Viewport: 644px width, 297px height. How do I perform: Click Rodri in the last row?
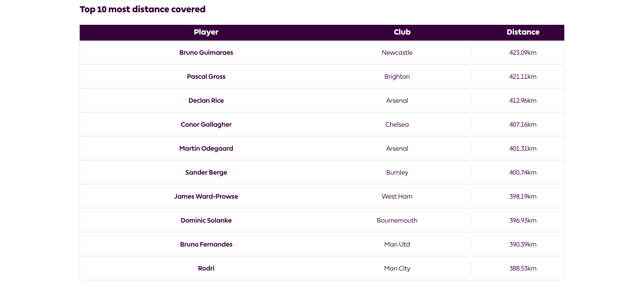pos(206,268)
